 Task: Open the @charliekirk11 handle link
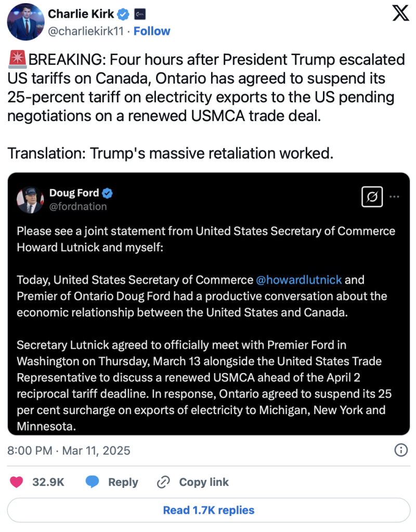click(86, 31)
